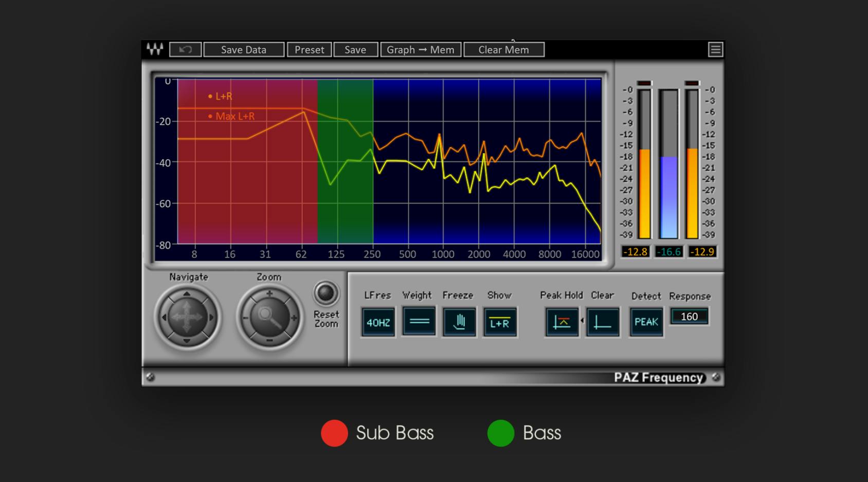Screen dimensions: 868x482
Task: Click the small arrow beside Peak Hold button
Action: pyautogui.click(x=582, y=321)
